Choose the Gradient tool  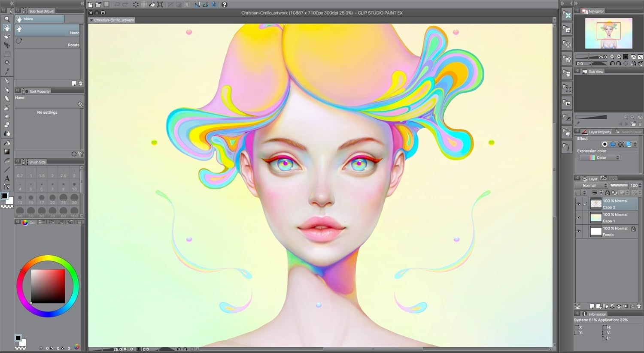tap(7, 152)
